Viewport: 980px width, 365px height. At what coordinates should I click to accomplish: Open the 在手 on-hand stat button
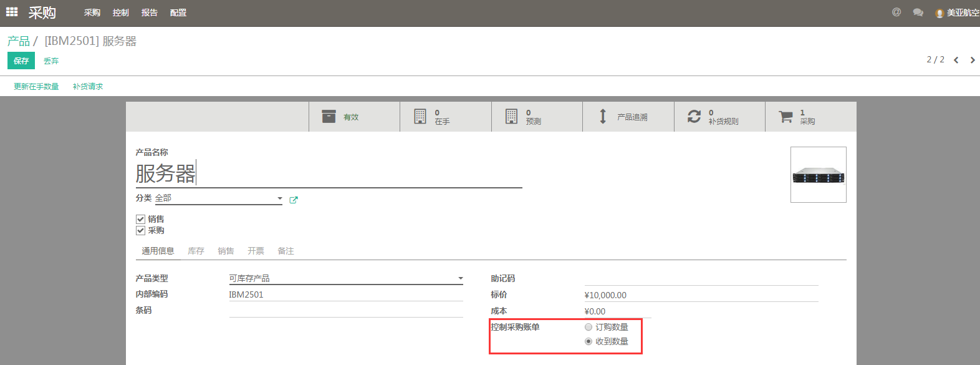446,117
